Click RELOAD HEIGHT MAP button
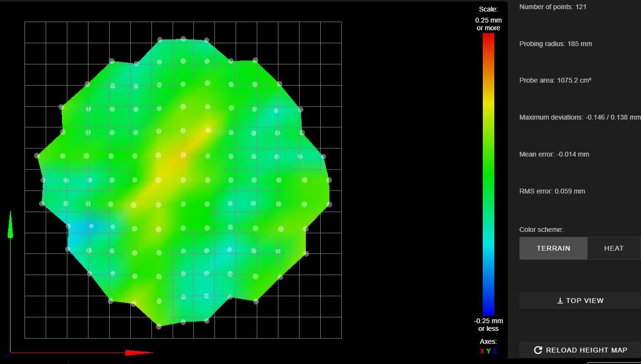Image resolution: width=641 pixels, height=364 pixels. click(580, 350)
